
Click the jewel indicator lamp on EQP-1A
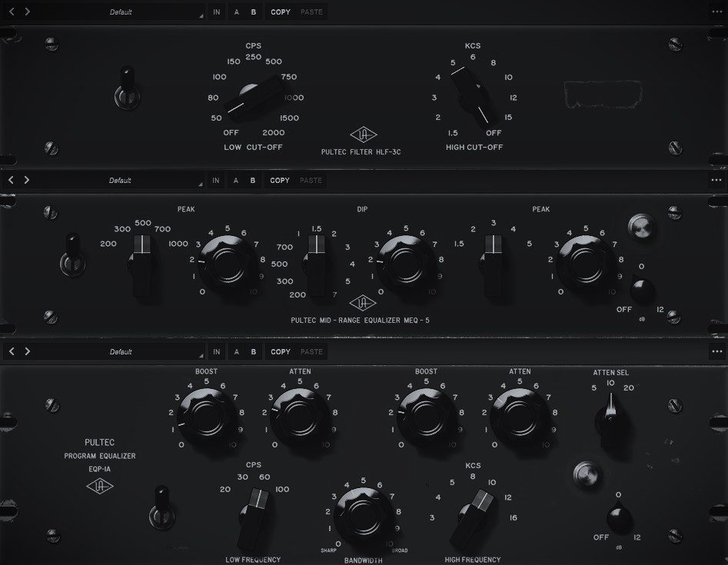[586, 474]
